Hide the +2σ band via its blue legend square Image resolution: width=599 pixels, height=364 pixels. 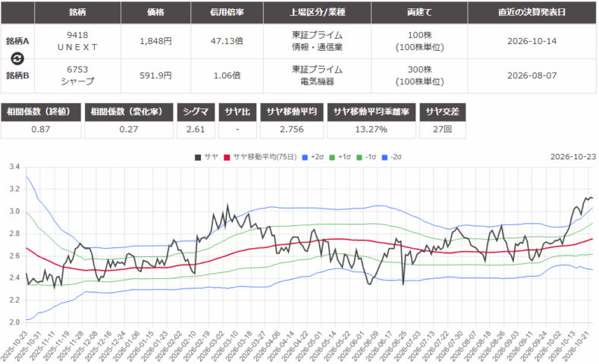click(x=305, y=158)
